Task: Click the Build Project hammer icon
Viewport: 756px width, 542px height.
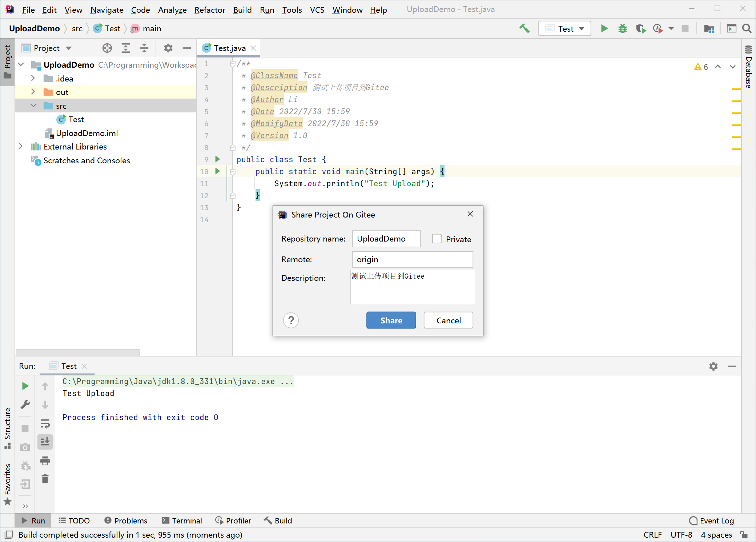Action: tap(524, 28)
